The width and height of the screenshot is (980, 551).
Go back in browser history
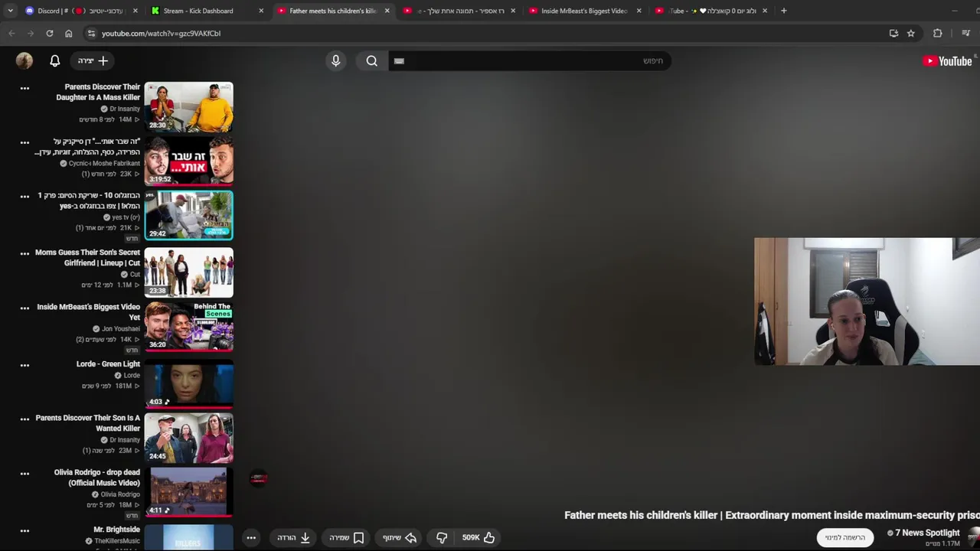[11, 34]
